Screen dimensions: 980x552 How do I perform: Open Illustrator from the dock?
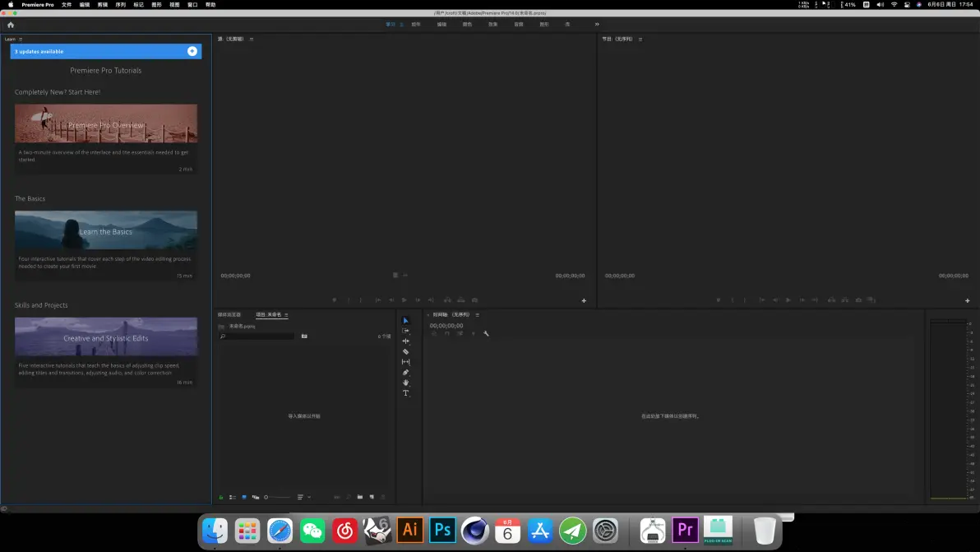click(x=410, y=531)
